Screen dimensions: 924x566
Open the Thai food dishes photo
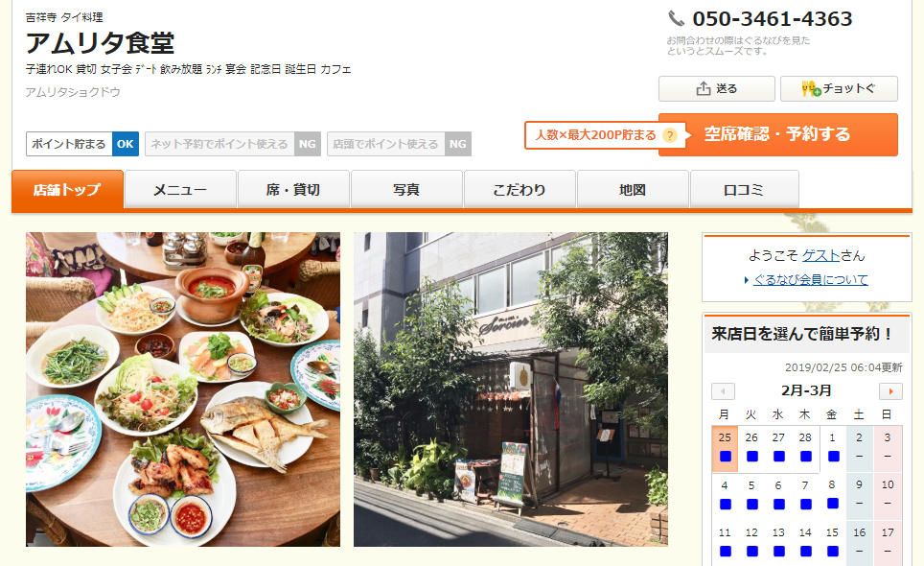click(183, 389)
